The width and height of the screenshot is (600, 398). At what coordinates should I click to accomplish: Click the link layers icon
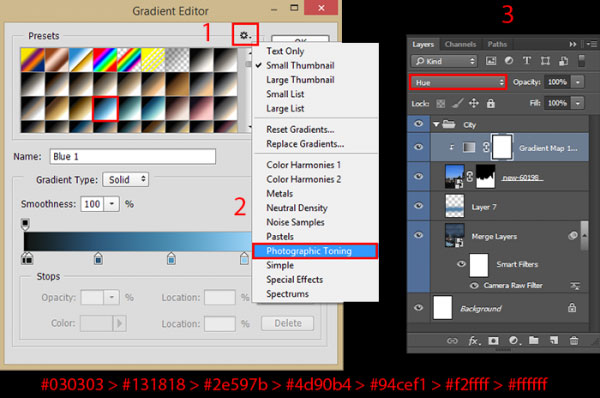click(x=452, y=341)
